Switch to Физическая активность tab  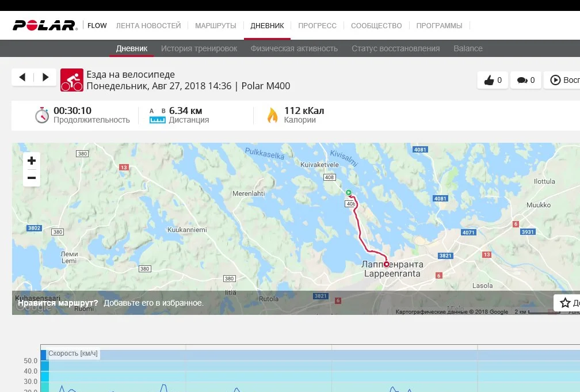pyautogui.click(x=294, y=48)
